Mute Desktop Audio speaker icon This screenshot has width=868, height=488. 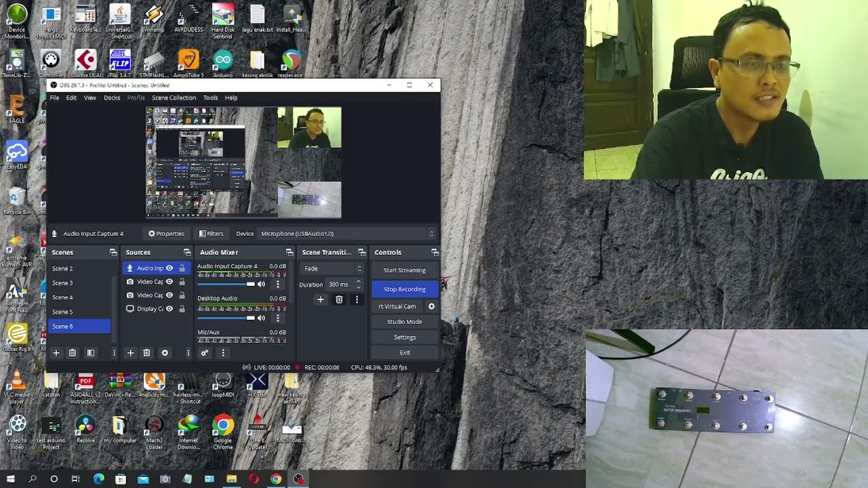[261, 317]
